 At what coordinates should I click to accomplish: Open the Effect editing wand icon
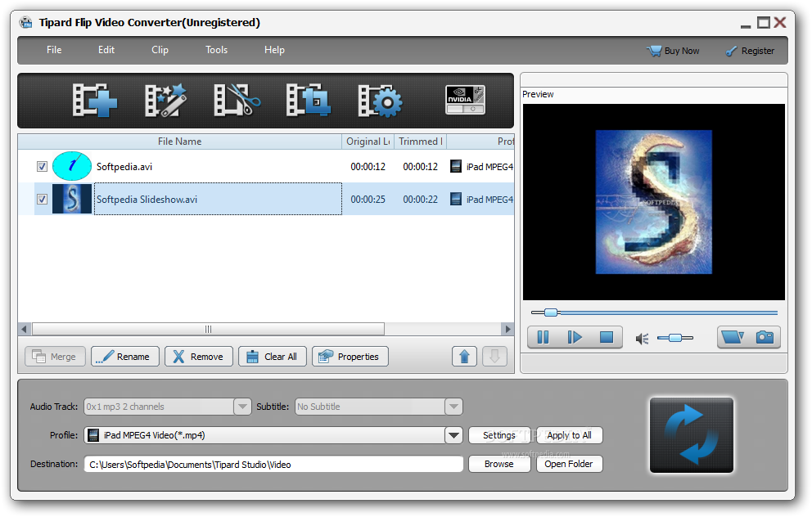click(x=165, y=101)
